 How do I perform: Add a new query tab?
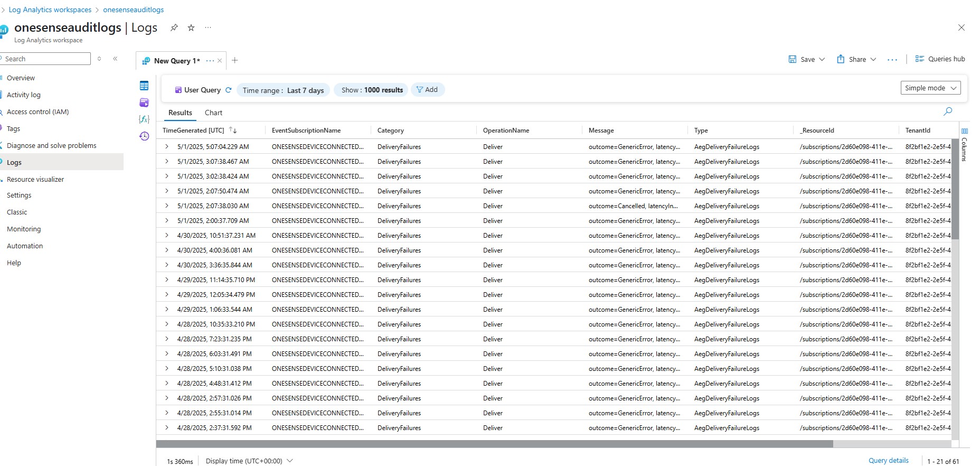tap(235, 60)
